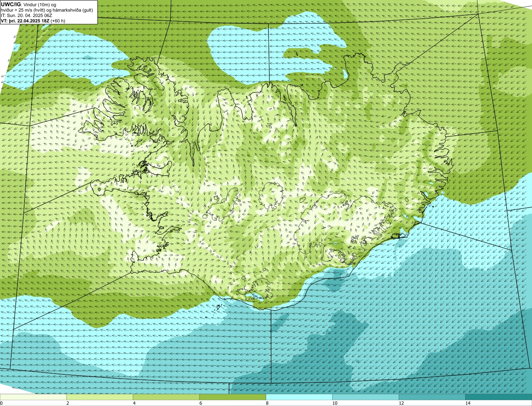
Task: Click the 0–2 m/s pale yellow legend swatch
Action: [x=33, y=397]
